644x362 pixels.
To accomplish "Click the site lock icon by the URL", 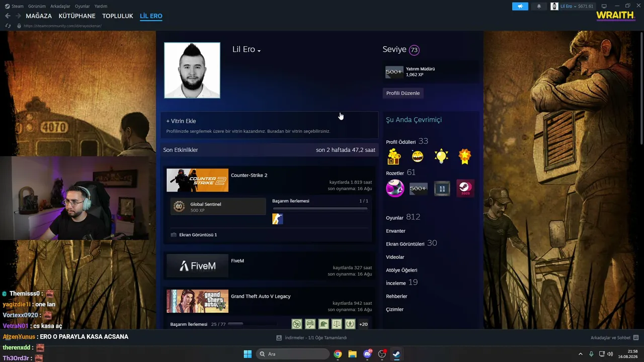I will [19, 26].
